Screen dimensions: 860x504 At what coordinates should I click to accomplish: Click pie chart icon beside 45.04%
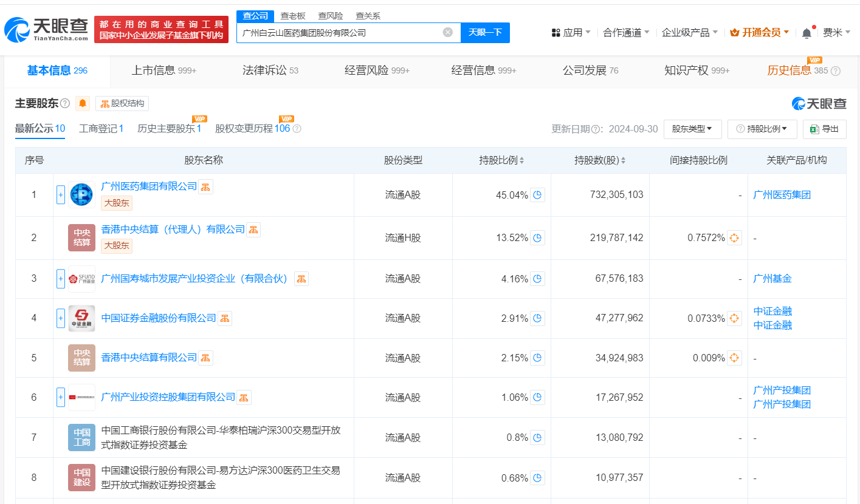click(537, 195)
